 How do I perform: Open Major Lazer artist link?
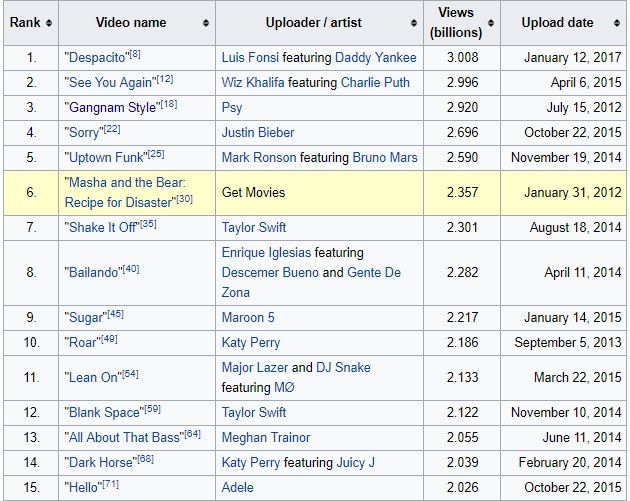(x=255, y=368)
